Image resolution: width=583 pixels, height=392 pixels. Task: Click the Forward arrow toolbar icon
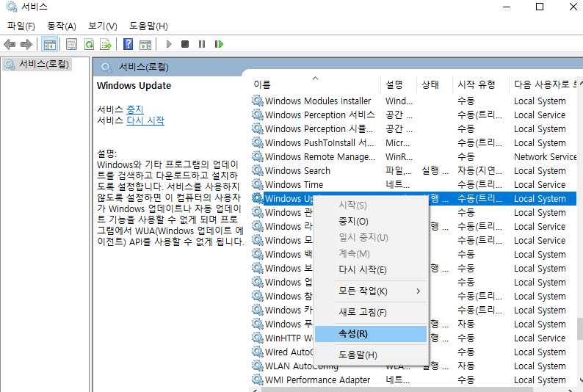[26, 44]
